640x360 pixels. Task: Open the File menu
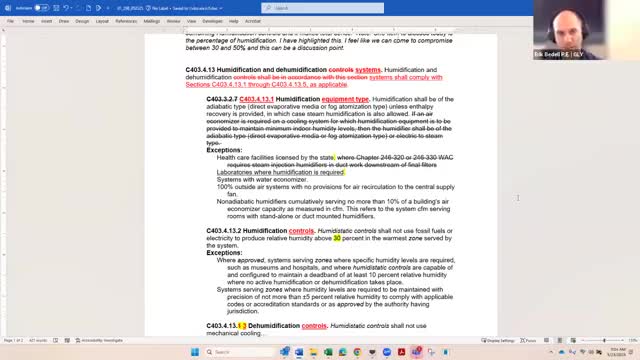coord(10,21)
